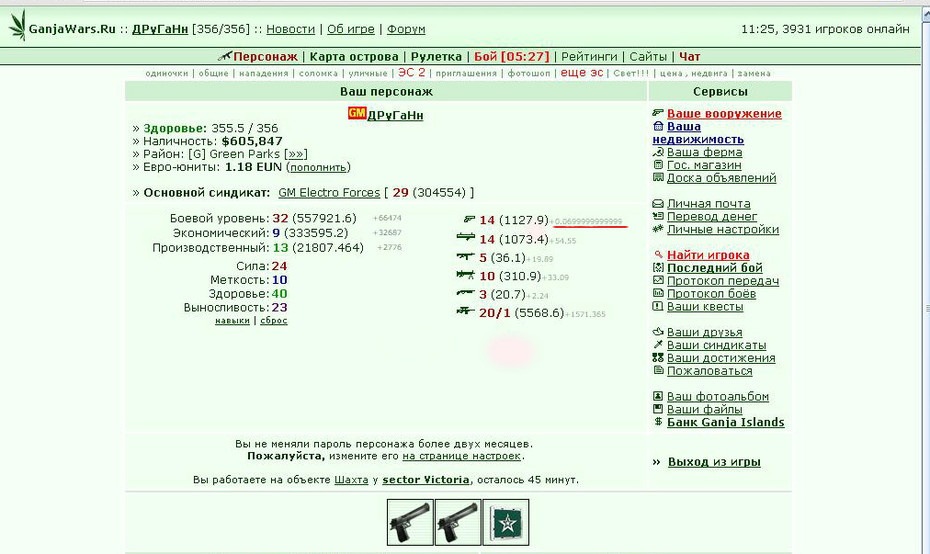Image resolution: width=930 pixels, height=554 pixels.
Task: Select the замена filter link
Action: coord(754,73)
